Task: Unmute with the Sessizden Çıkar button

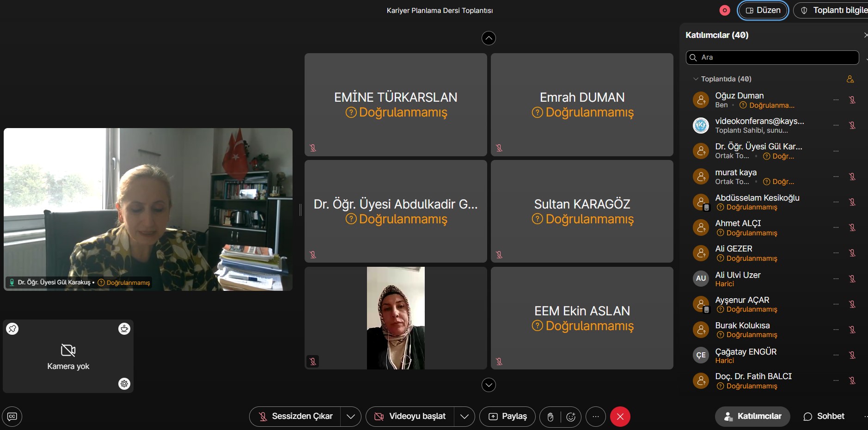Action: click(296, 417)
